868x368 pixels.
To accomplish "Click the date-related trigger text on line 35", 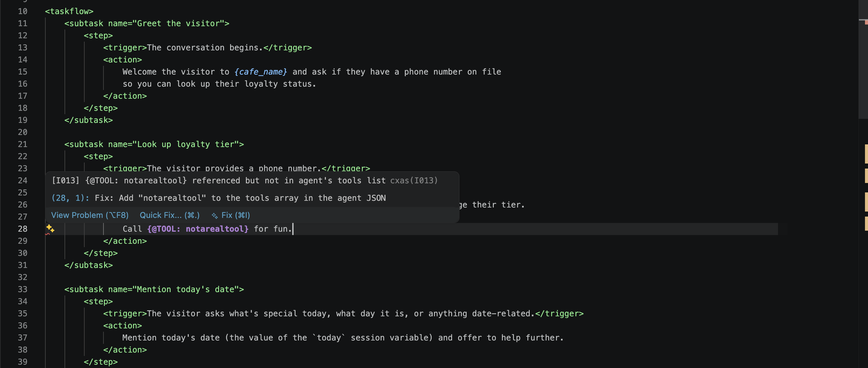I will click(x=341, y=314).
